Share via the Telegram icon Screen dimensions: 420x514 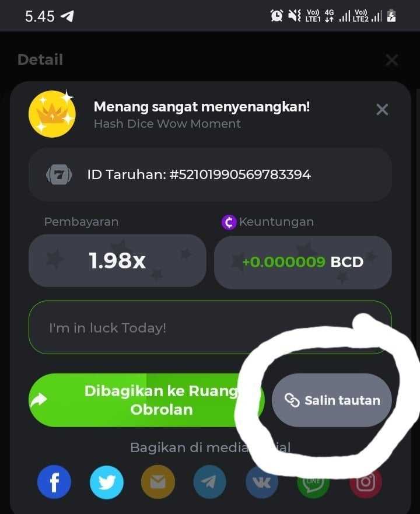pos(210,482)
